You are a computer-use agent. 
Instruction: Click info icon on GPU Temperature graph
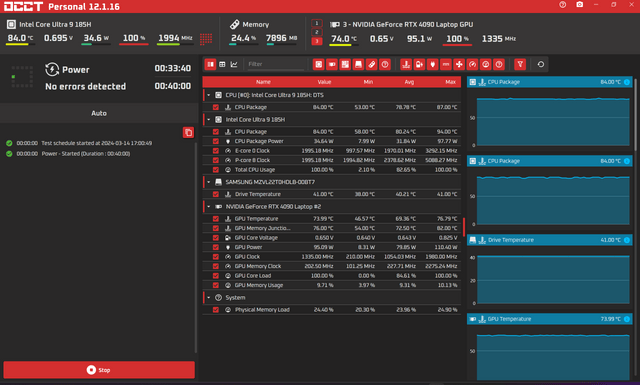(627, 319)
